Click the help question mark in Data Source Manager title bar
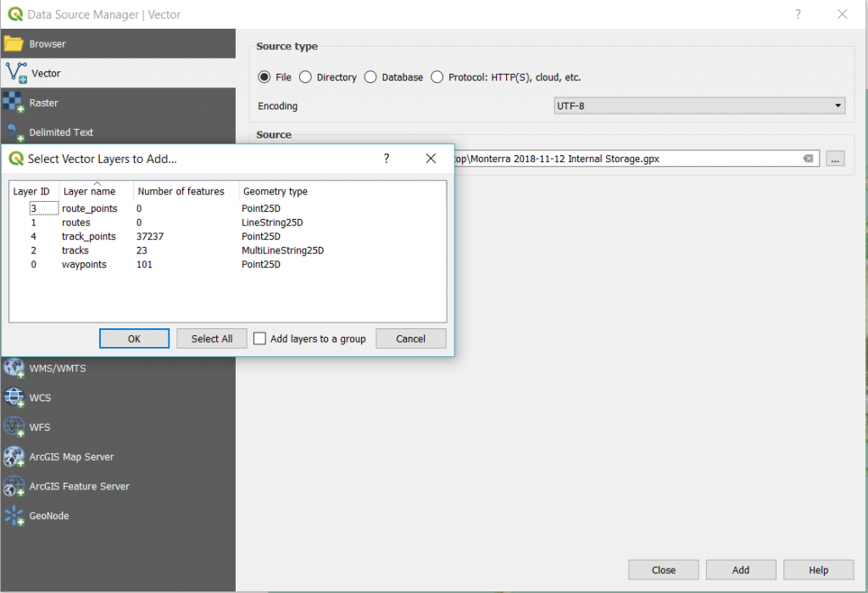 click(x=798, y=14)
